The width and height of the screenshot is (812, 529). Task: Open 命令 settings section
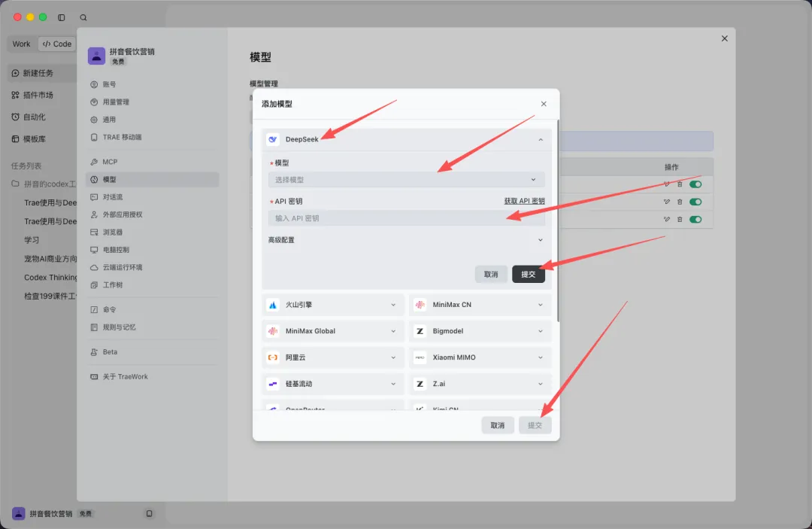tap(152, 310)
